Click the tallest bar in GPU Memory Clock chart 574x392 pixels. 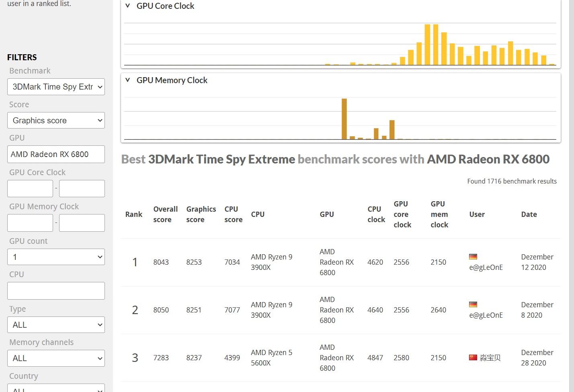pos(344,119)
